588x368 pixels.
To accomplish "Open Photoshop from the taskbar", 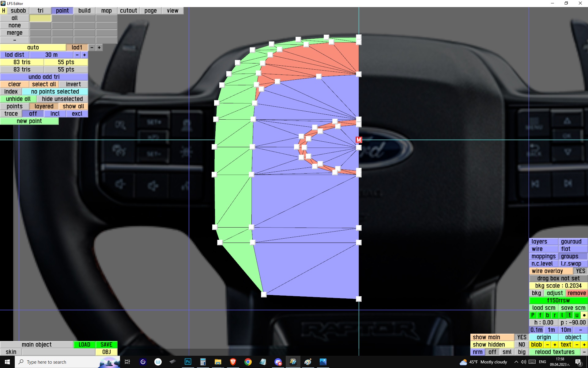I will 188,362.
